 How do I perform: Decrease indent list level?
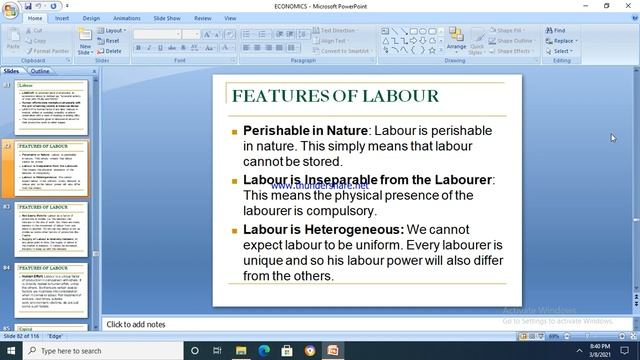[280, 34]
